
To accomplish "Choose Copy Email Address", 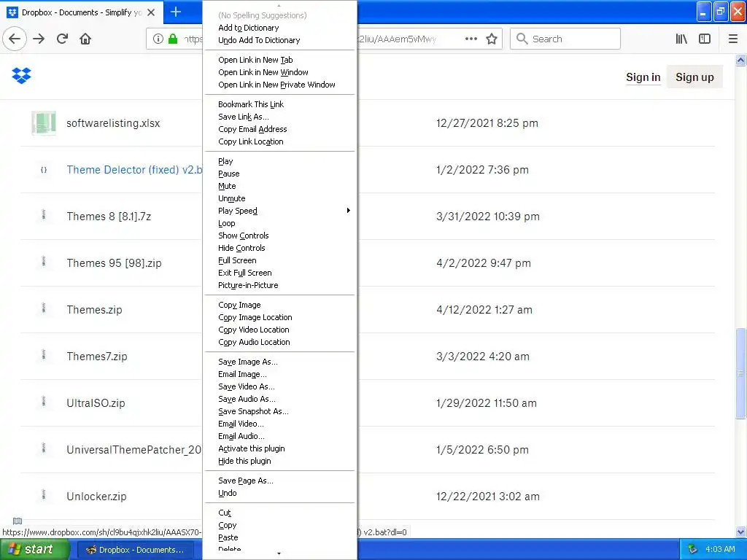I will click(x=252, y=128).
